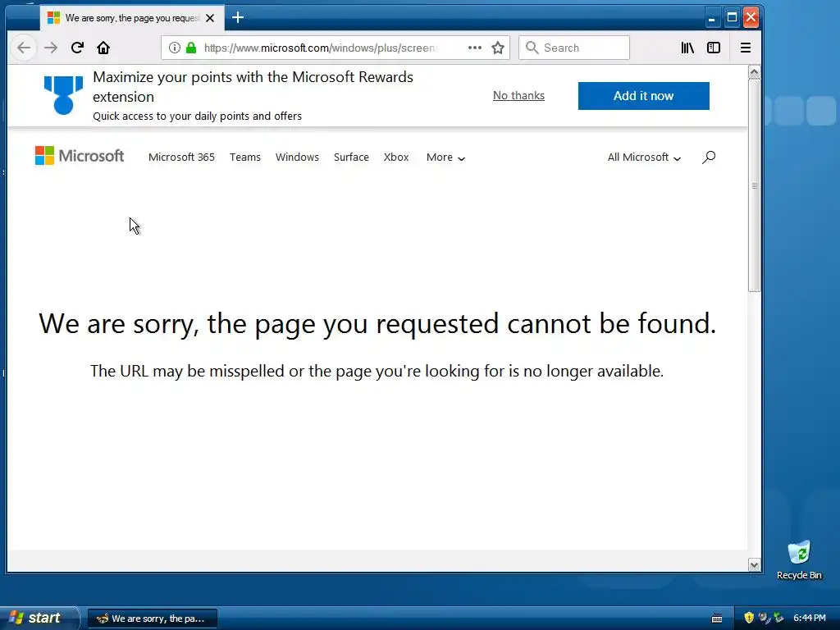Reload the current page
The height and width of the screenshot is (630, 840).
pos(77,48)
